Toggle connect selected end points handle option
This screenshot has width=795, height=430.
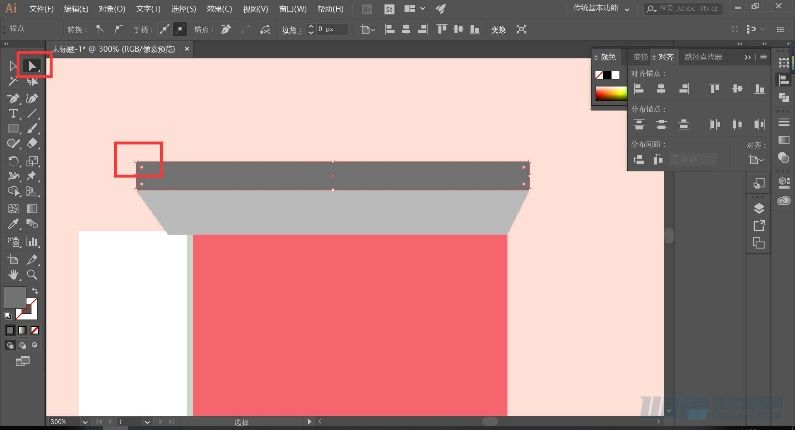coord(246,30)
